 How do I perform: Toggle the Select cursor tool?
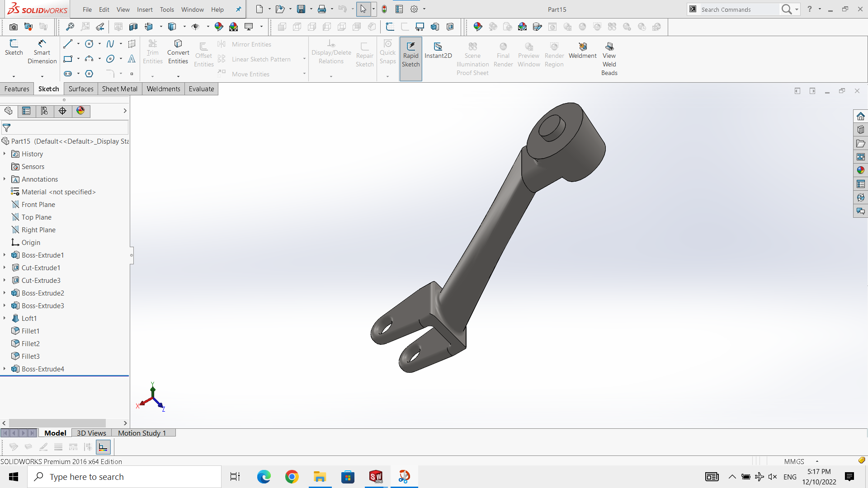click(363, 9)
